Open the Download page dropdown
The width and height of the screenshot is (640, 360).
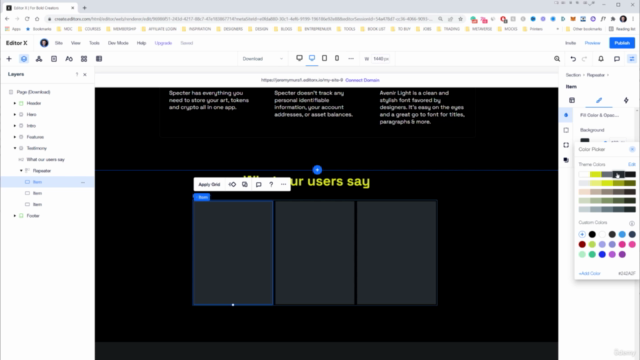pos(262,59)
